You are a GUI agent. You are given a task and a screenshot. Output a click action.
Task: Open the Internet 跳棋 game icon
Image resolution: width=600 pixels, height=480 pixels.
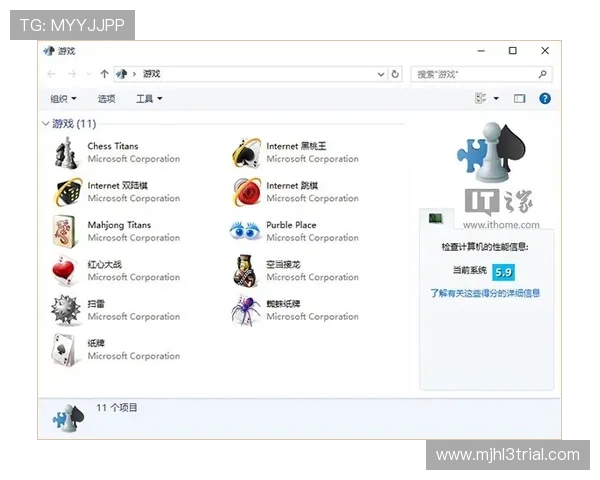pyautogui.click(x=246, y=192)
